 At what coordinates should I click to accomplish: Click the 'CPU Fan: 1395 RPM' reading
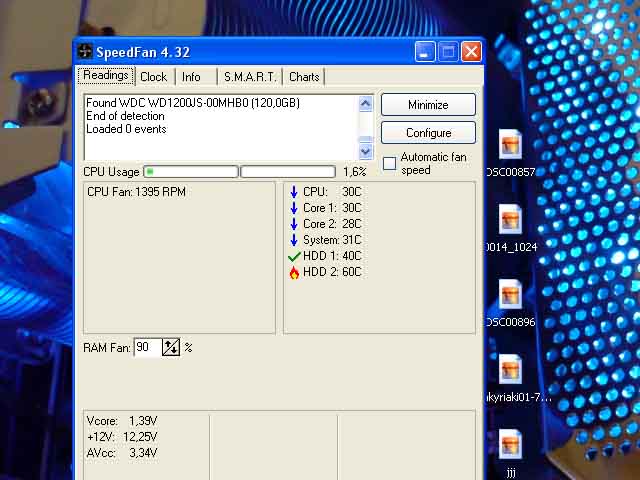coord(136,192)
